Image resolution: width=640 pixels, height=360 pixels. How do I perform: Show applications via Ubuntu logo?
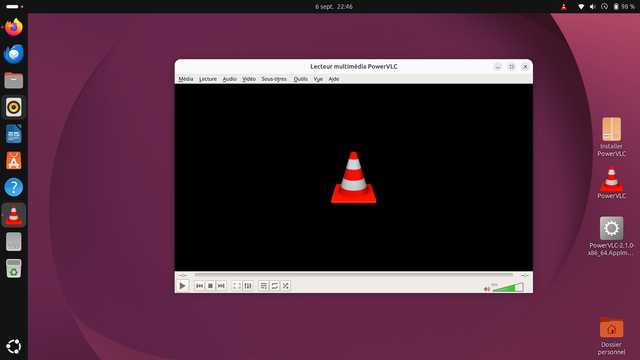point(13,347)
